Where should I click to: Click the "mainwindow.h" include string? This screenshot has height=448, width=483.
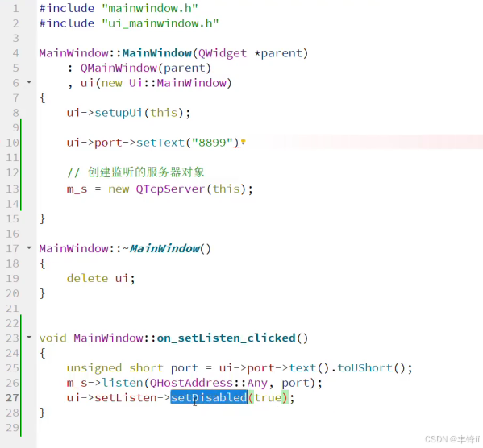click(150, 8)
